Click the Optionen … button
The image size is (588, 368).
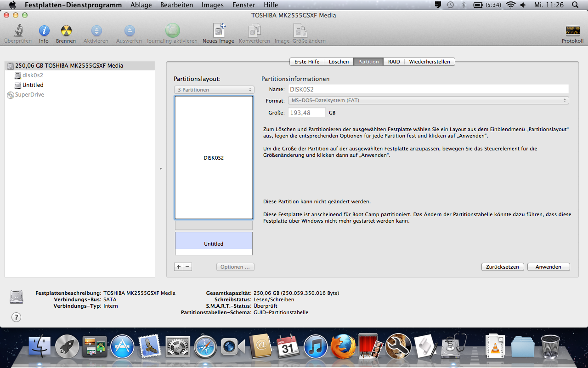(235, 267)
